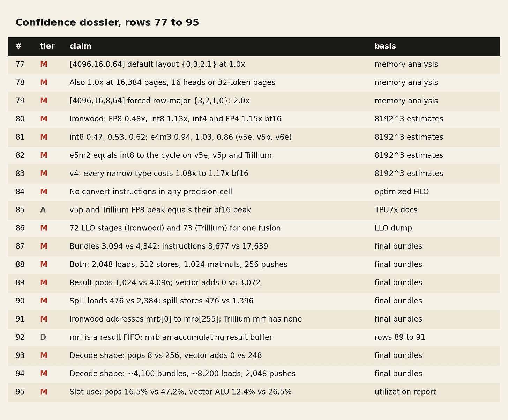
Task: Select the Spill loads claim in row 90
Action: click(x=162, y=301)
